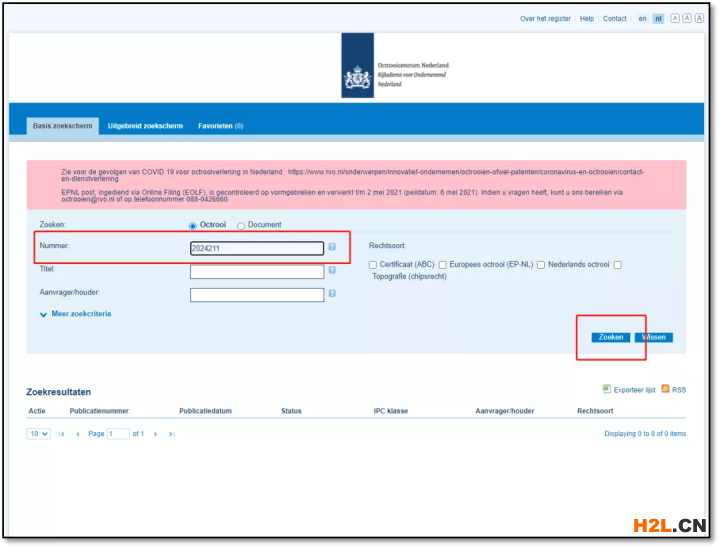The image size is (720, 548).
Task: Open the Over het register link
Action: [x=545, y=18]
